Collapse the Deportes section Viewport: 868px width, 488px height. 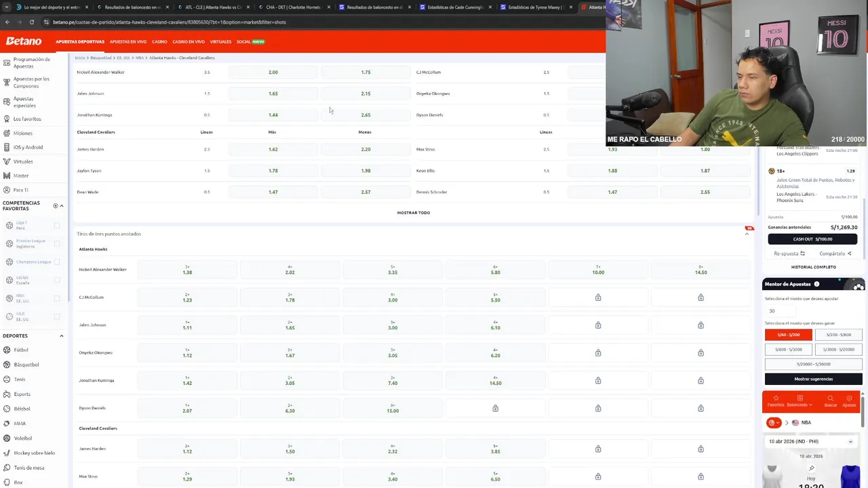tap(62, 336)
